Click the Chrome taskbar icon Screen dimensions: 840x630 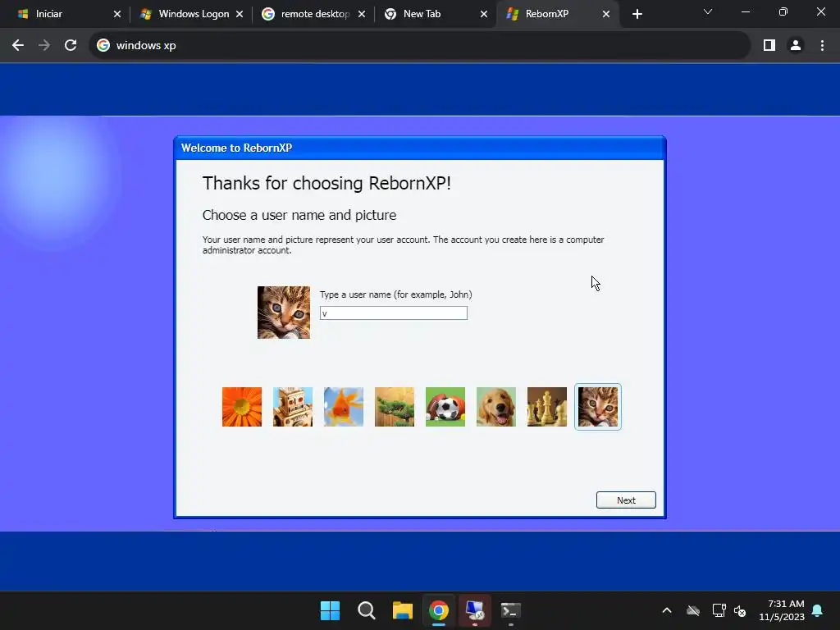[438, 610]
